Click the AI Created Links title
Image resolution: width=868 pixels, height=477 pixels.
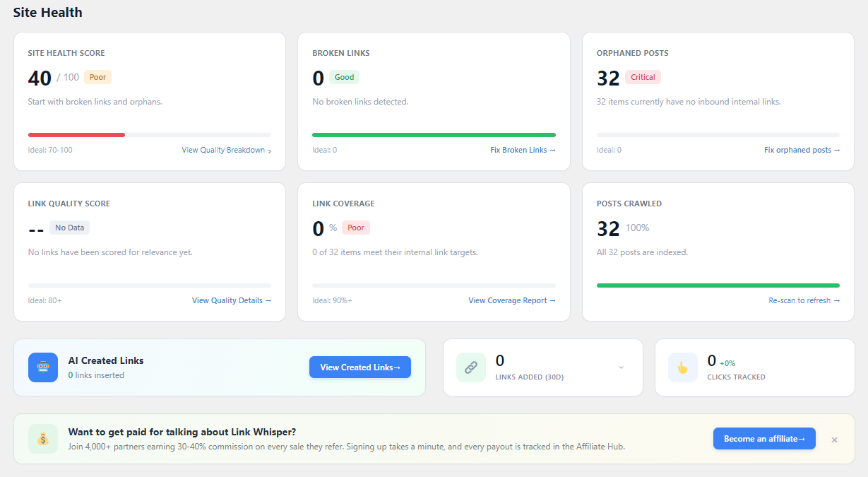(106, 360)
